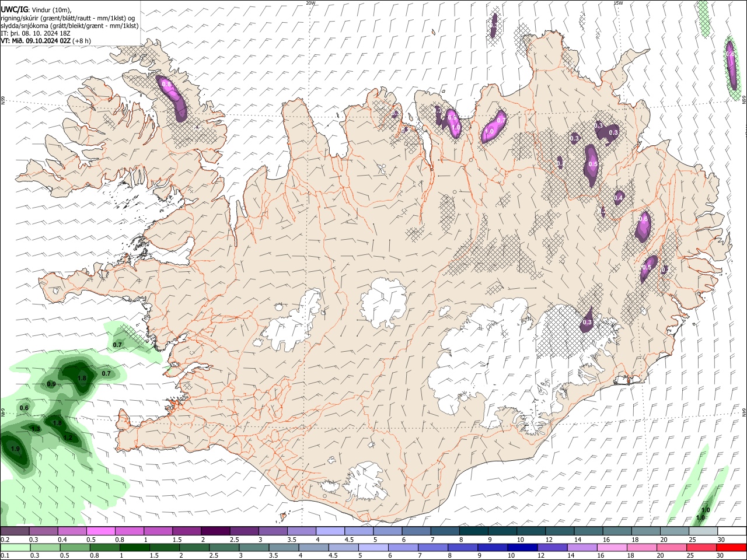The image size is (747, 560).
Task: Click the '0.8' snow label on the northwest peninsula
Action: click(x=167, y=85)
